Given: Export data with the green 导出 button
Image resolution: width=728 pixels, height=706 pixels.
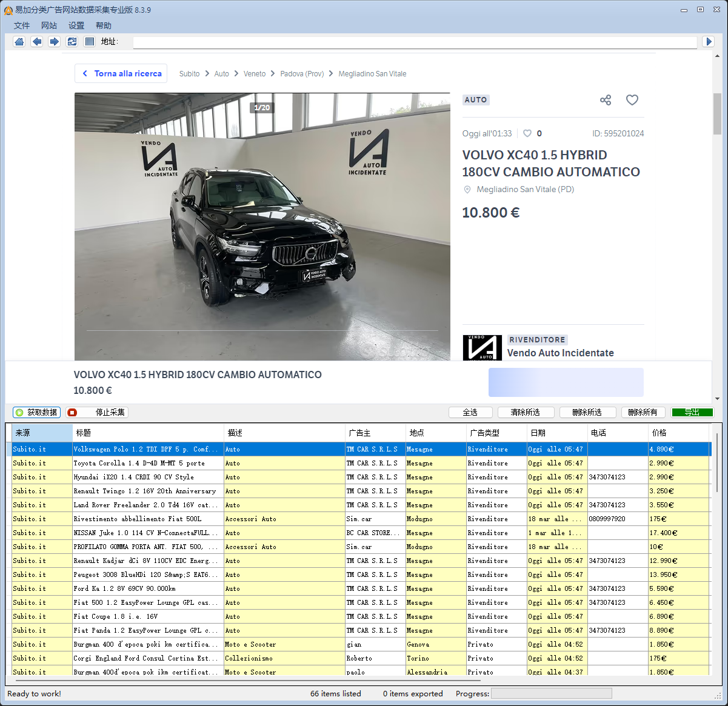Looking at the screenshot, I should point(692,412).
